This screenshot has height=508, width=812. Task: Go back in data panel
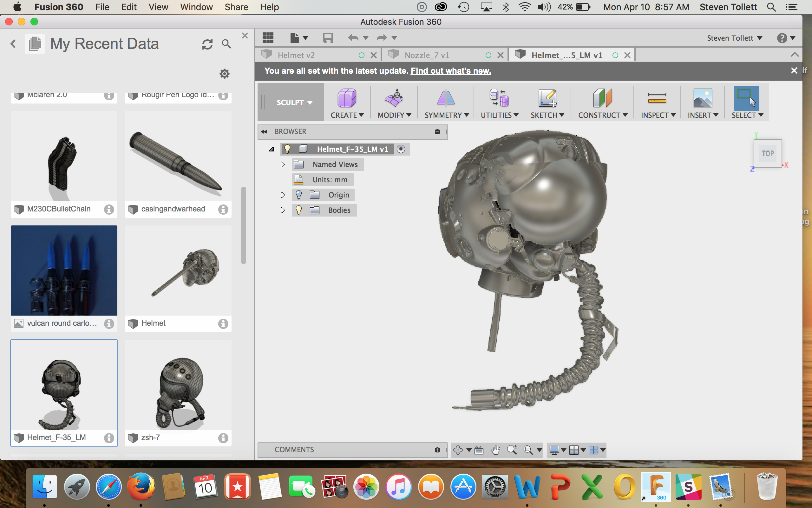pos(13,44)
